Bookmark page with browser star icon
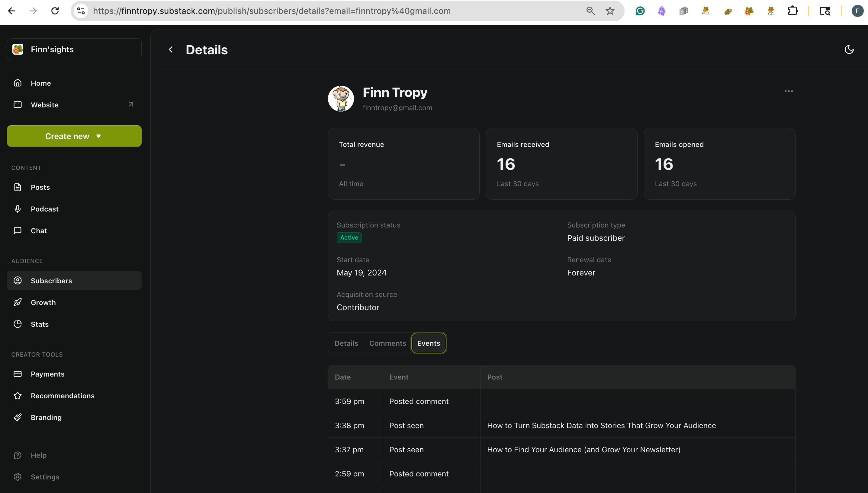Image resolution: width=868 pixels, height=493 pixels. pyautogui.click(x=610, y=11)
